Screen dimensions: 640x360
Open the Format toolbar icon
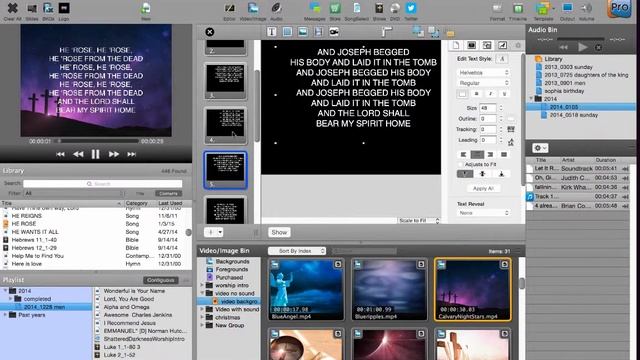pos(497,8)
